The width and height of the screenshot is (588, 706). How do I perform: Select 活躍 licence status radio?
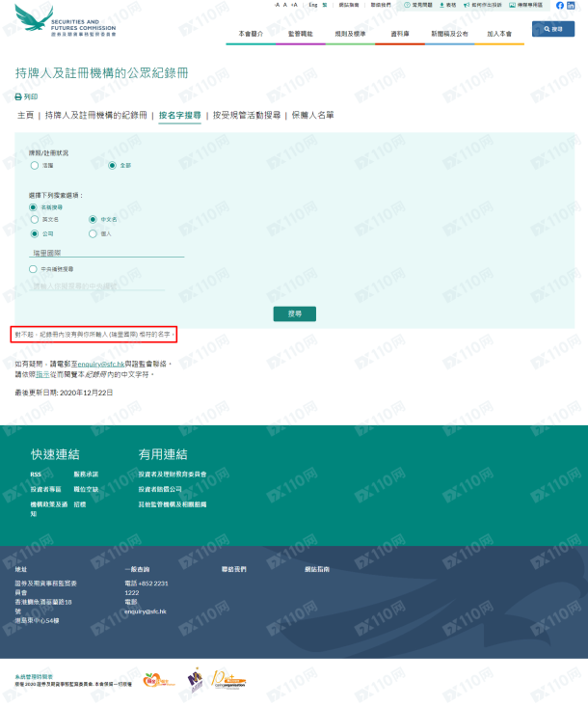(34, 166)
